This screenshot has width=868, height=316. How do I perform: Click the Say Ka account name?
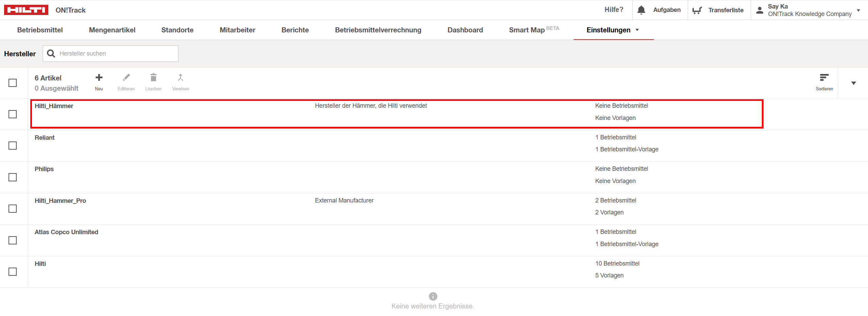pyautogui.click(x=778, y=6)
